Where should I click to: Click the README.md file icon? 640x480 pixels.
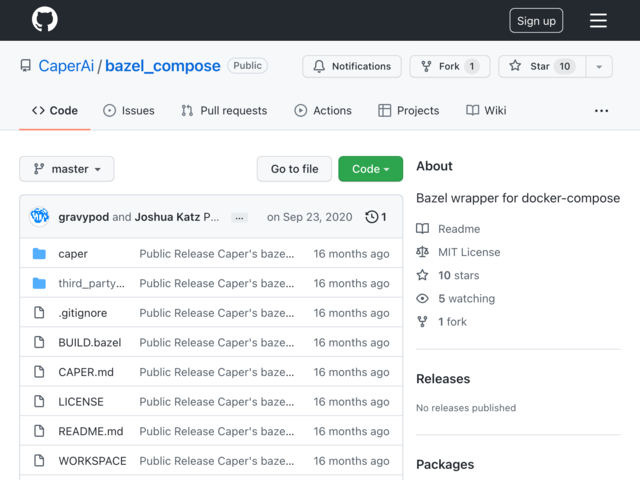click(x=39, y=431)
